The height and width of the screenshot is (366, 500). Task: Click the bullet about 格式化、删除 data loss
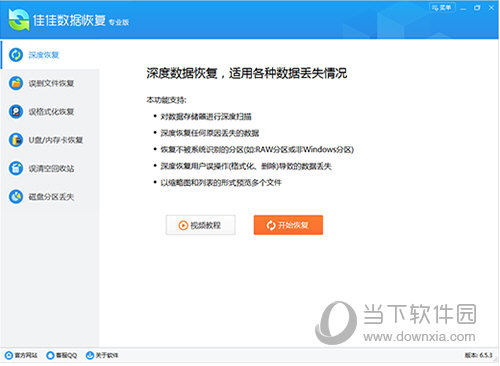[246, 166]
